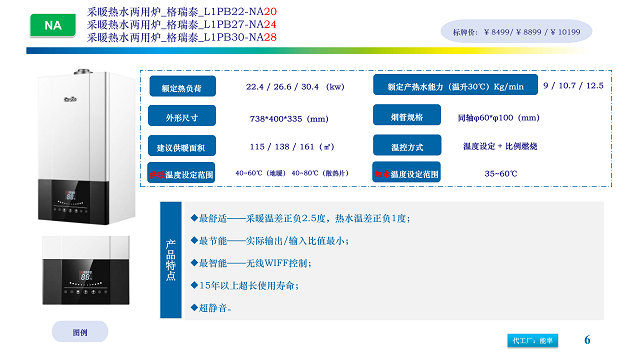Click the 标牌价 price oval
The width and height of the screenshot is (640, 360).
(516, 31)
